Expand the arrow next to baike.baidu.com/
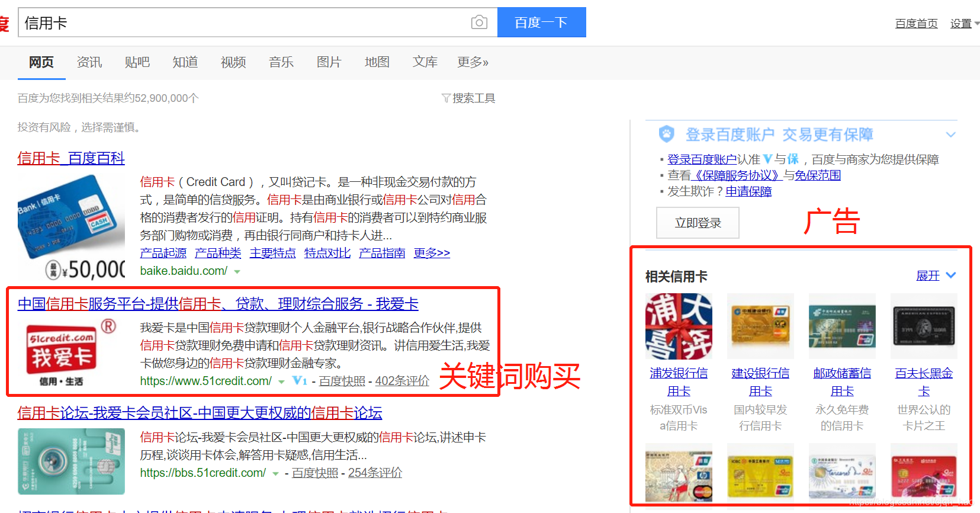Viewport: 980px width, 513px height. (x=237, y=272)
